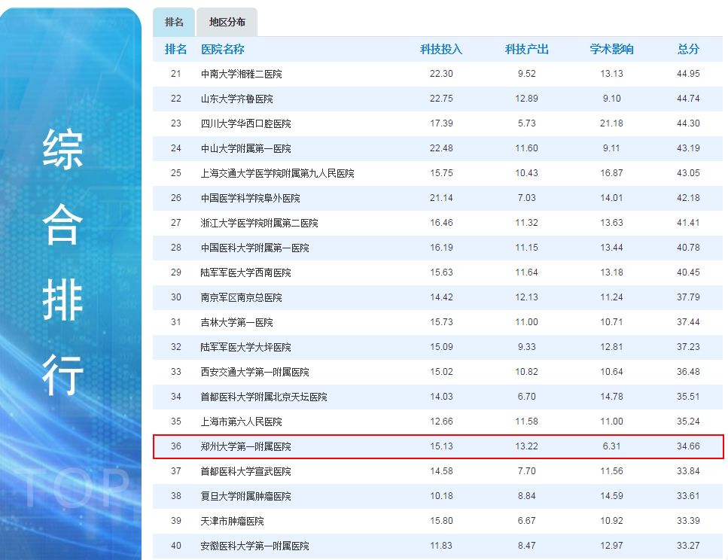This screenshot has height=560, width=728.
Task: Select hospital 天津市肿瘤医院
Action: (x=232, y=521)
